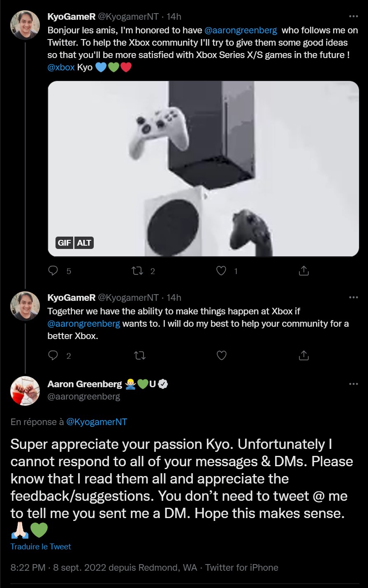Share the first KyoGameR tweet
The height and width of the screenshot is (588, 368).
point(303,271)
